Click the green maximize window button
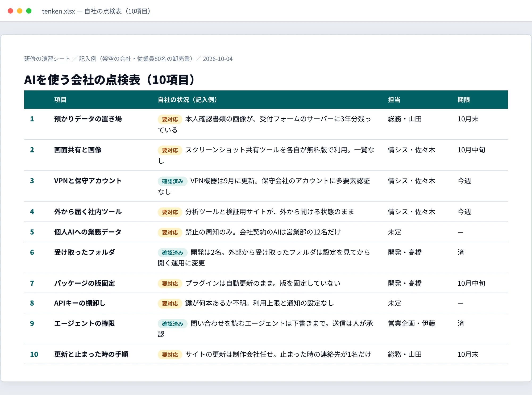Viewport: 532px width, 395px height. [29, 11]
